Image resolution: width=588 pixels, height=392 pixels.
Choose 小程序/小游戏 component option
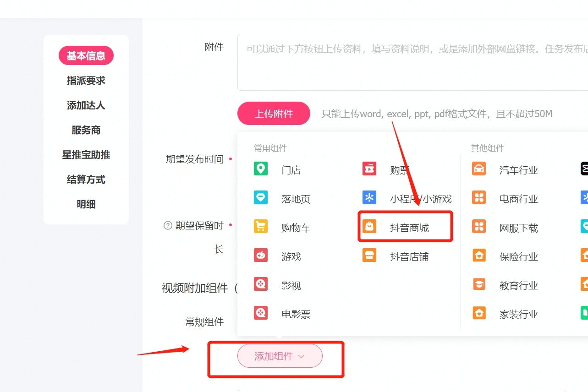(421, 199)
